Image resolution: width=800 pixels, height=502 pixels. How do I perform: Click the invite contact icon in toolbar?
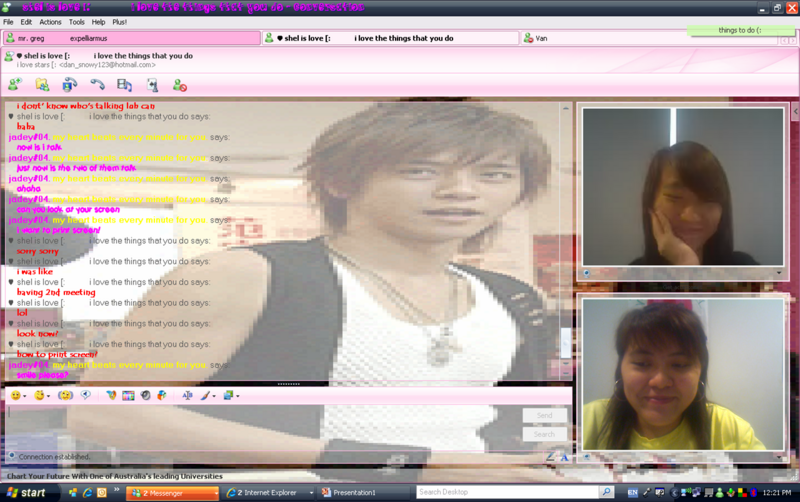coord(15,86)
